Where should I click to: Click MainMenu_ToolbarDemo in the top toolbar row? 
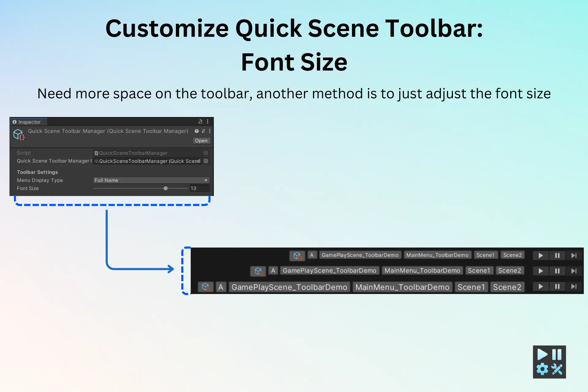tap(437, 255)
